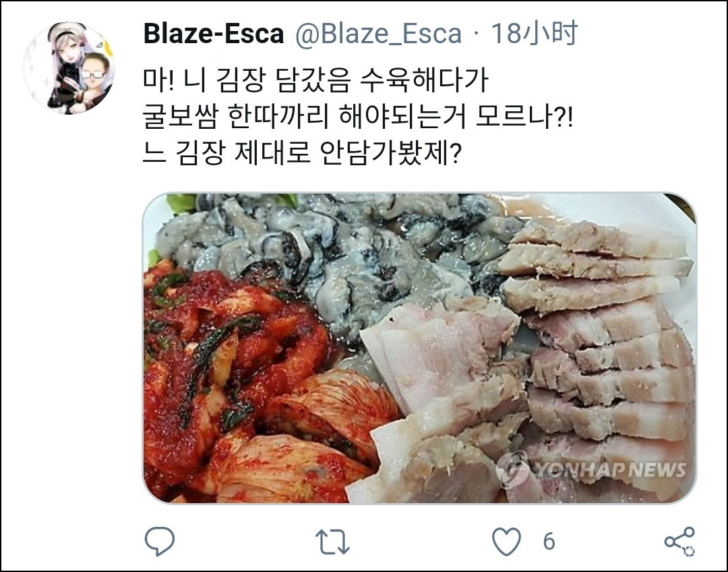
Task: Like the tweet with the heart icon
Action: pyautogui.click(x=506, y=542)
